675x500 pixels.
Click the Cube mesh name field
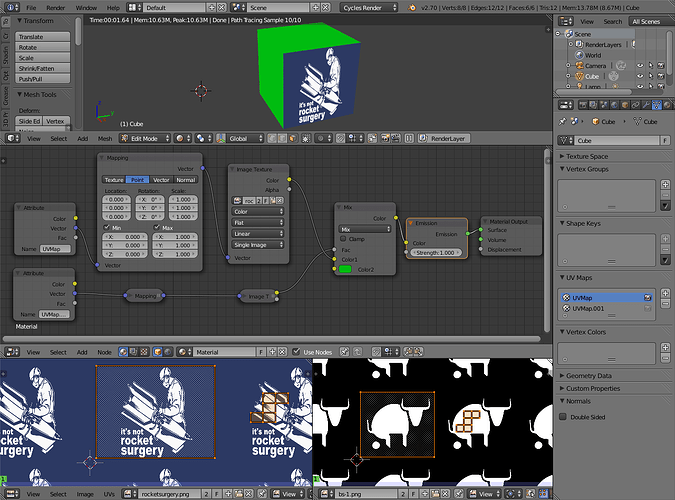coord(617,140)
